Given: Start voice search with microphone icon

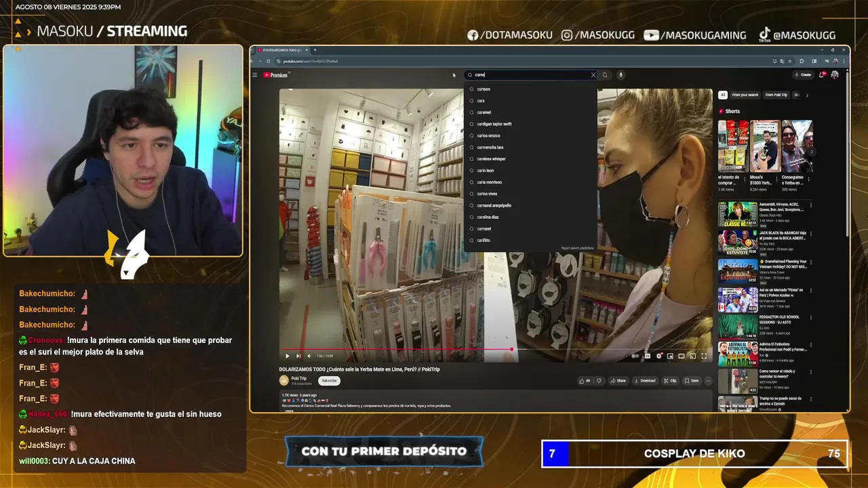Looking at the screenshot, I should point(620,75).
